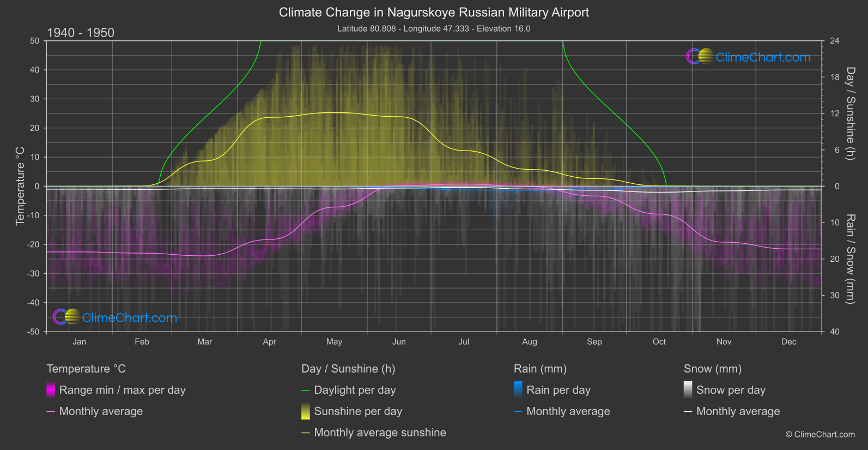Click the blue rain Monthly average line marker

518,411
